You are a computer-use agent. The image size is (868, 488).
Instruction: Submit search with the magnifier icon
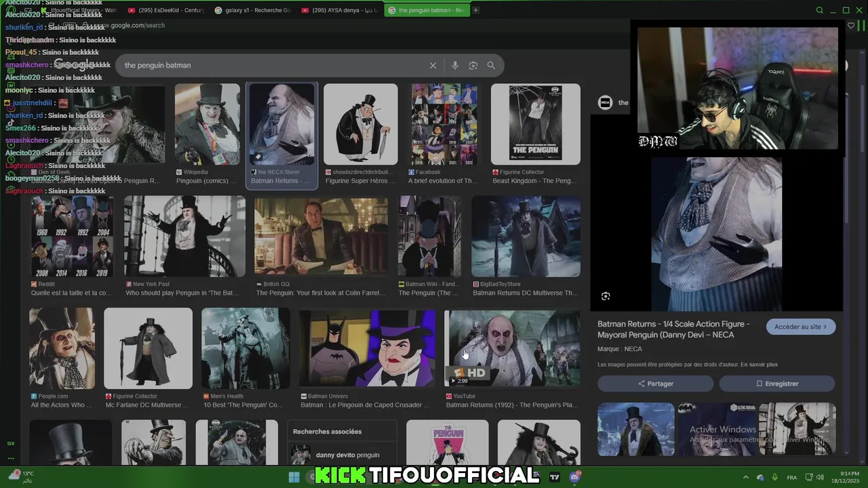pyautogui.click(x=491, y=65)
